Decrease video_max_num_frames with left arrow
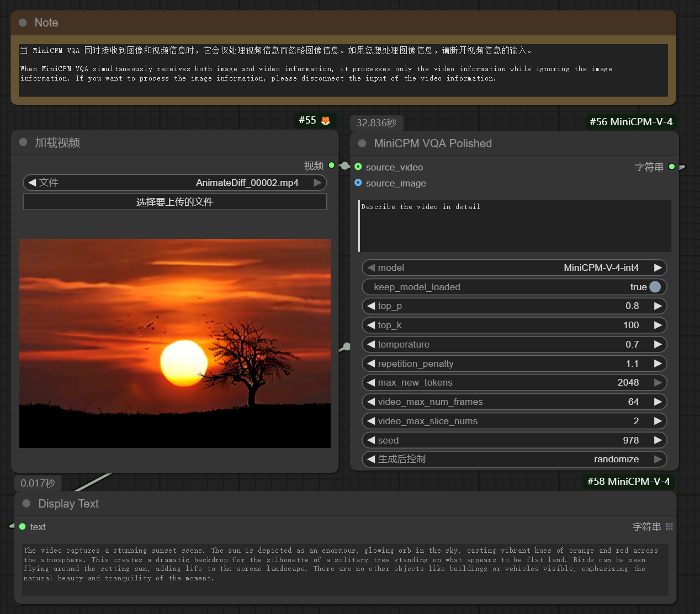 pyautogui.click(x=371, y=402)
